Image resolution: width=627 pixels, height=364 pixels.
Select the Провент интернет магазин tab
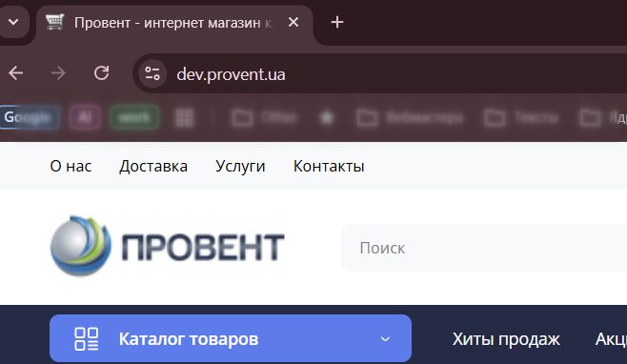coord(174,23)
